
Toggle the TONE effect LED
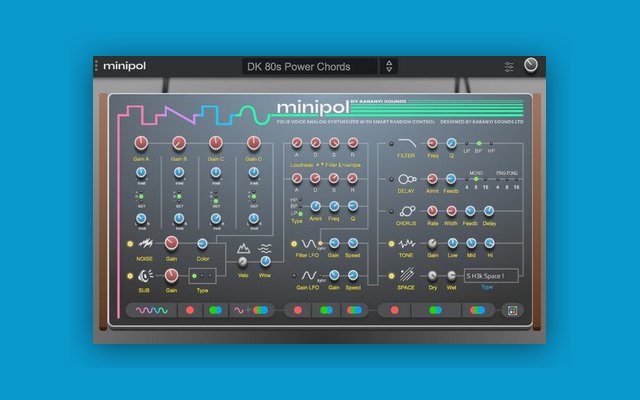[x=391, y=244]
